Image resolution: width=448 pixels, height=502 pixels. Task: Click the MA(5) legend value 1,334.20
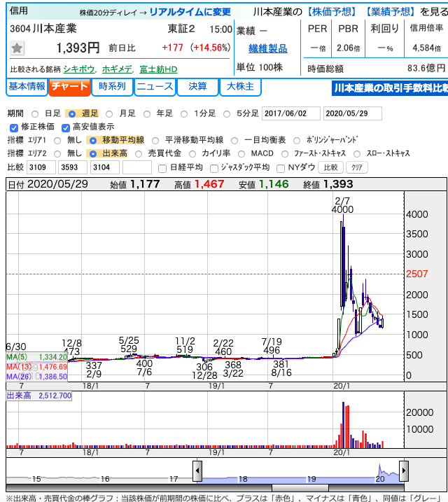coord(52,357)
